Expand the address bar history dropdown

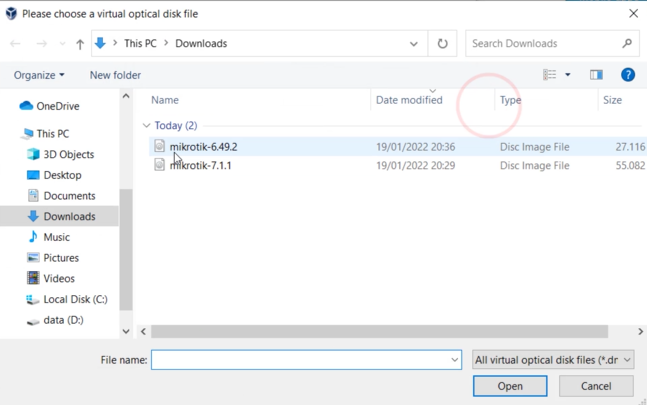coord(413,44)
